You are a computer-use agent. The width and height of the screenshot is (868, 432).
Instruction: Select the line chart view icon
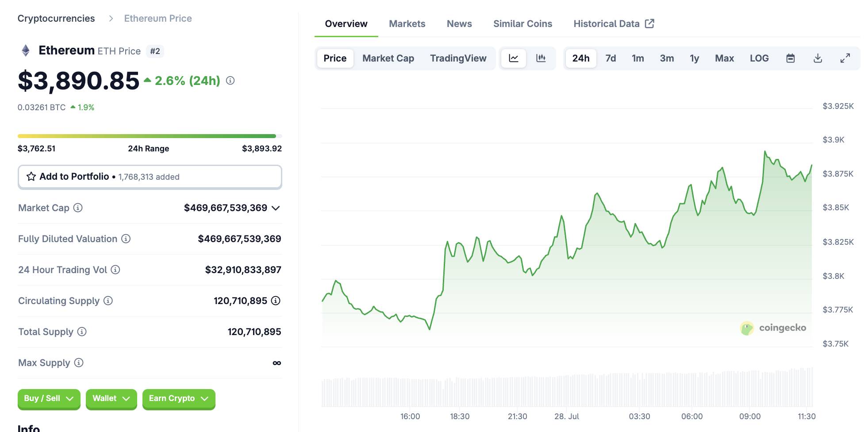pyautogui.click(x=514, y=58)
